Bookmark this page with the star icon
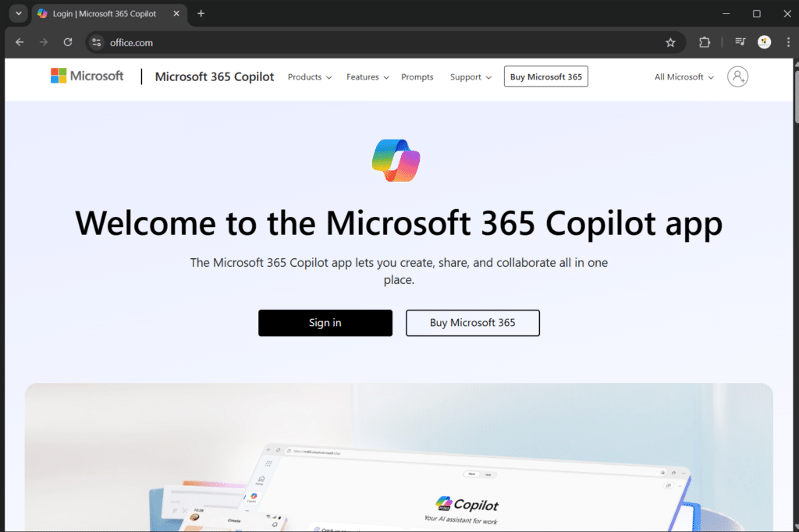Screen dimensions: 799x532 pyautogui.click(x=670, y=43)
